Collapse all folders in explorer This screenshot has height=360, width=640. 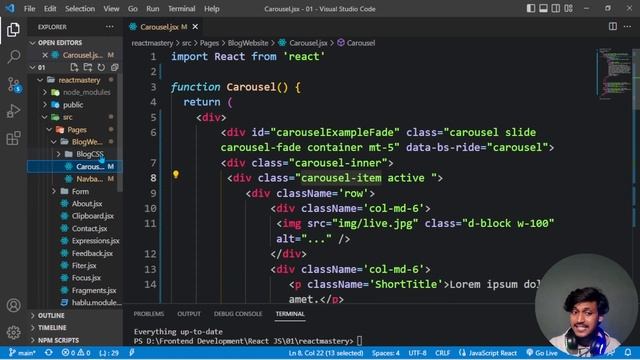(115, 67)
